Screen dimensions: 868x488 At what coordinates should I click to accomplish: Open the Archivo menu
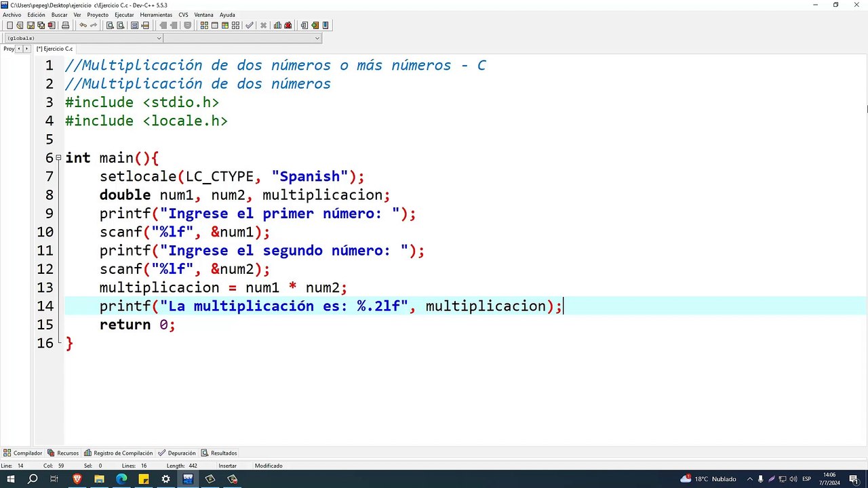[x=12, y=14]
